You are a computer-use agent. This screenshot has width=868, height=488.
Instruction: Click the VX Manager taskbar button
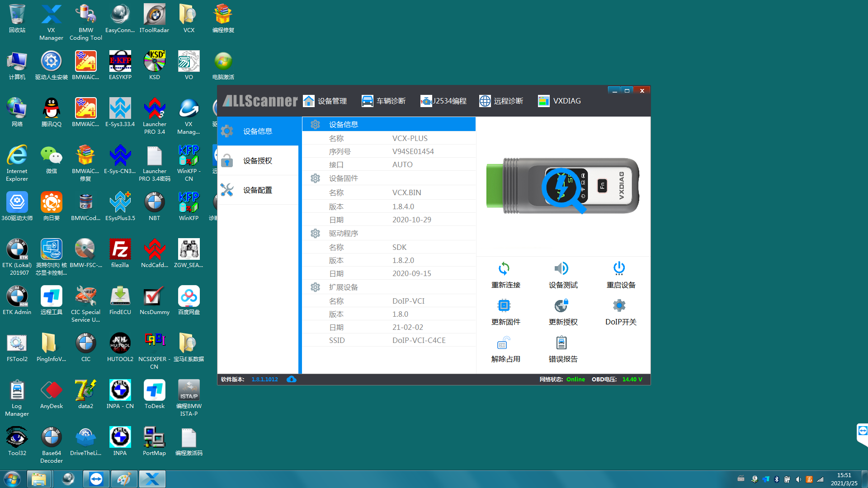click(x=152, y=479)
